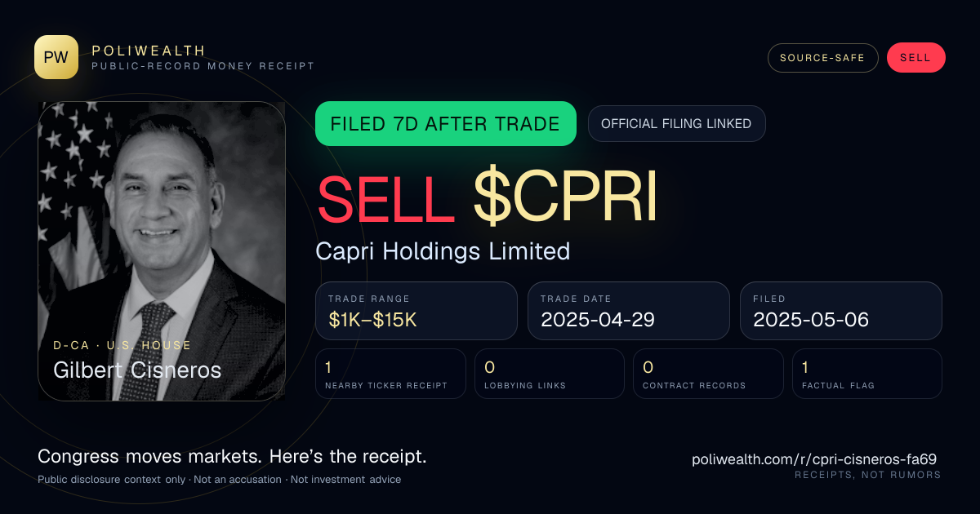This screenshot has width=980, height=514.
Task: Click the green FILED 7D AFTER TRADE badge
Action: point(446,124)
